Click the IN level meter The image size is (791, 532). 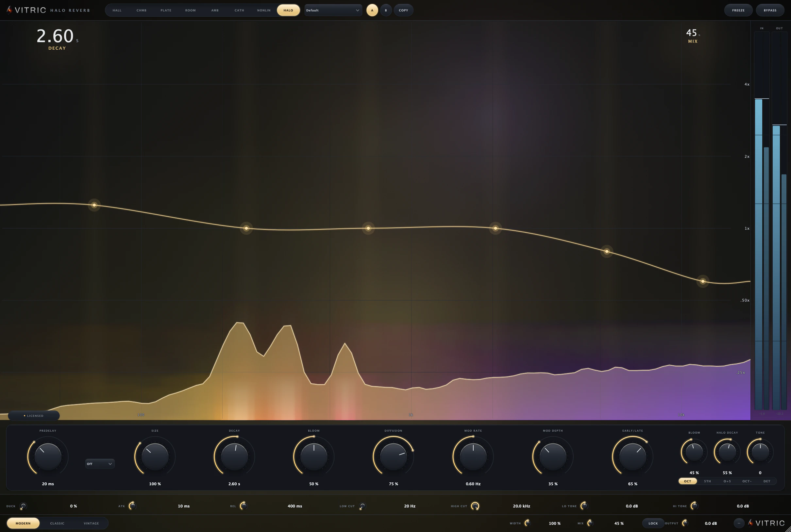click(x=762, y=221)
